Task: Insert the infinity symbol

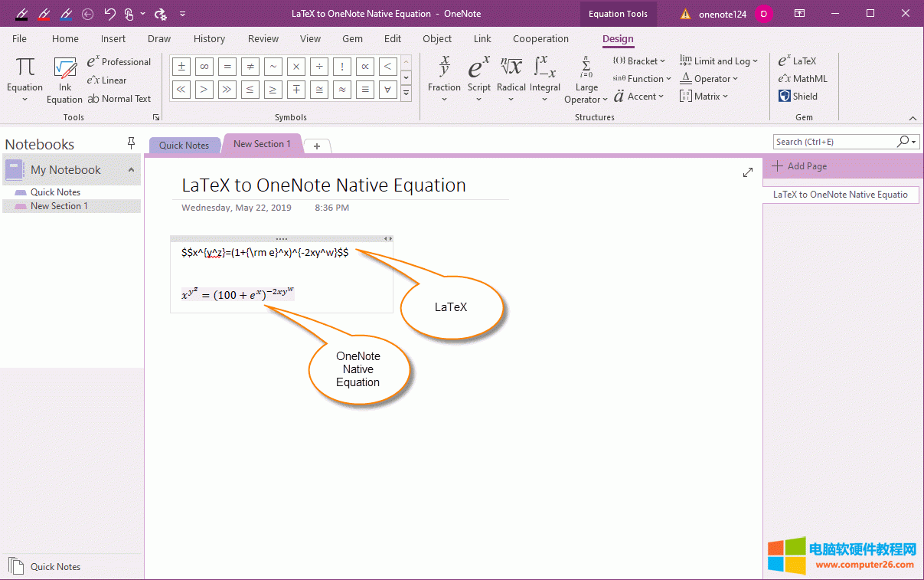Action: [x=204, y=67]
